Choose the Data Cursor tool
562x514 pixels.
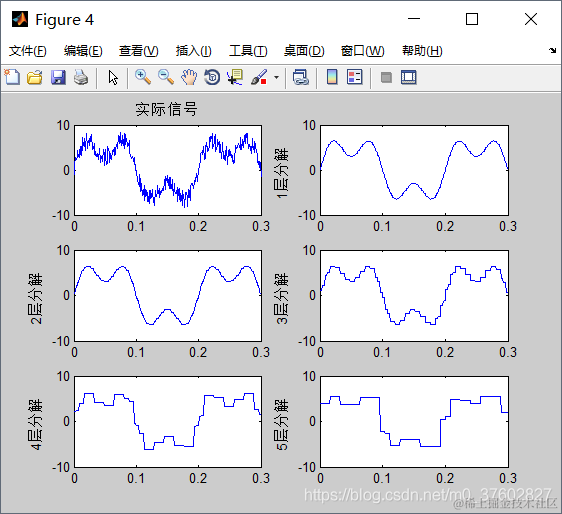pyautogui.click(x=235, y=77)
